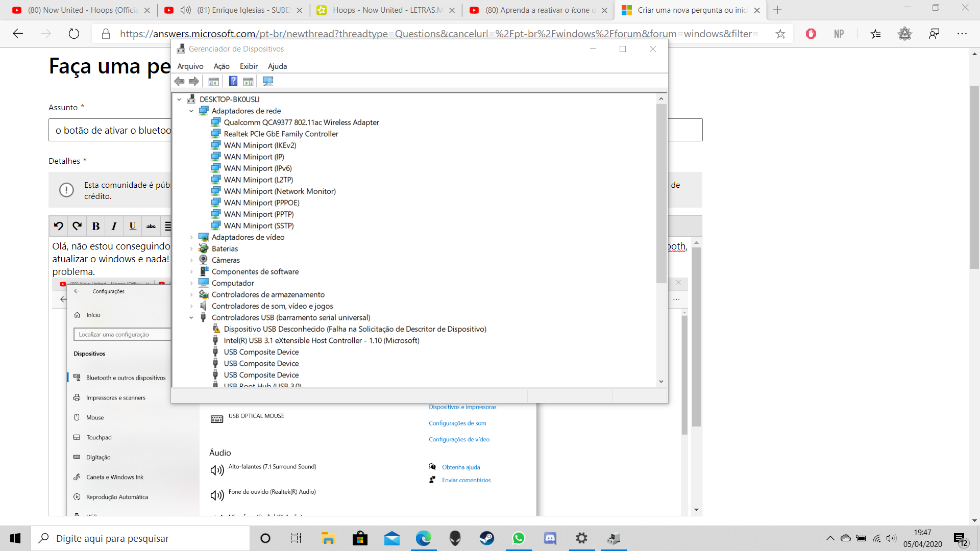Click the Device Manager back arrow icon
Screen dimensions: 980x551
click(x=179, y=81)
